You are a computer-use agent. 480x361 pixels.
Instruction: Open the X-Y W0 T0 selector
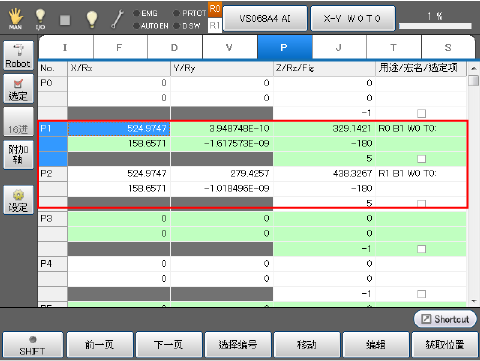tap(353, 18)
